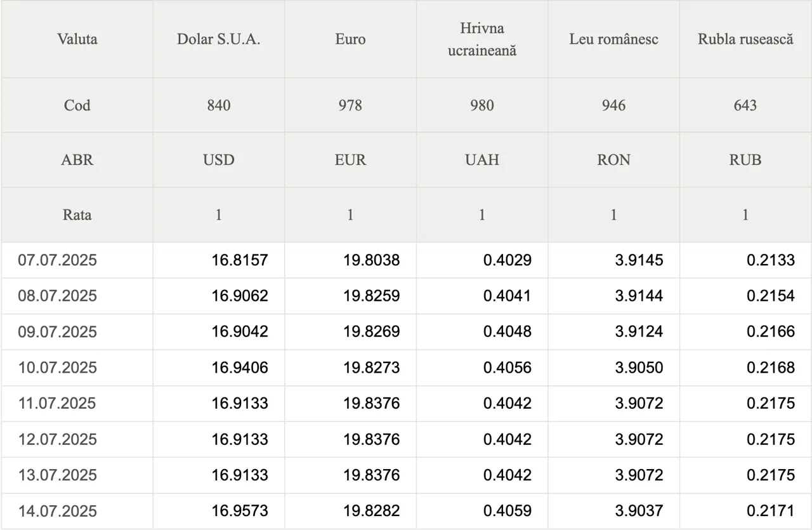The image size is (812, 530).
Task: Select the Leu românesc header cell
Action: [613, 39]
